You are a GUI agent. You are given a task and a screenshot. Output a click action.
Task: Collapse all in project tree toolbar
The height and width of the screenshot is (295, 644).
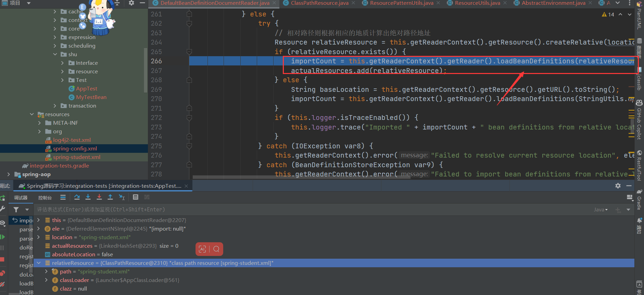[117, 3]
